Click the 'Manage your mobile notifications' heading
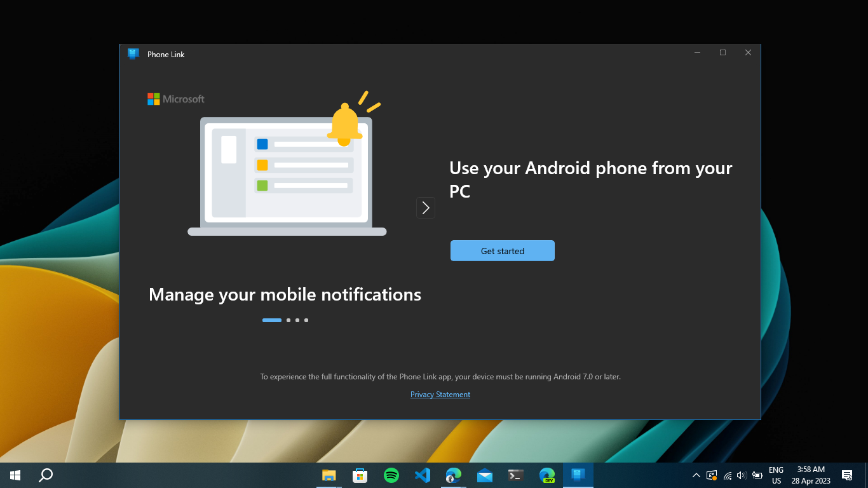Viewport: 868px width, 488px height. 285,295
